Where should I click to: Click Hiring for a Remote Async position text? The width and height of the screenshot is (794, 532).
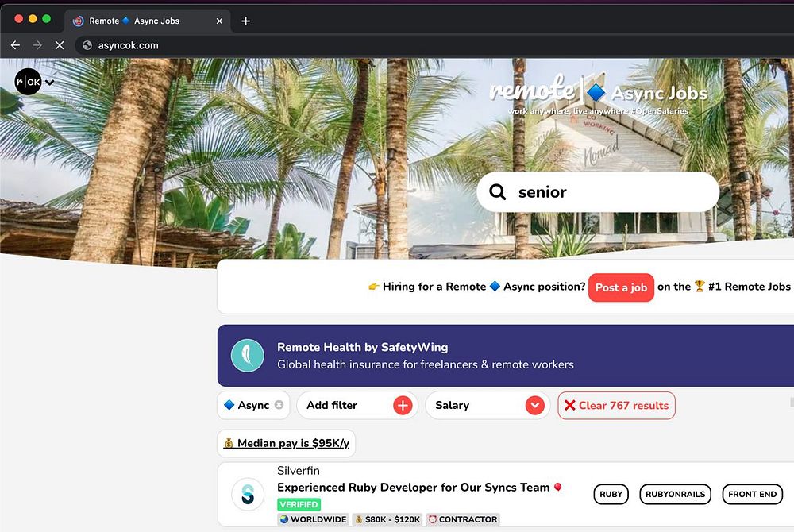point(476,287)
